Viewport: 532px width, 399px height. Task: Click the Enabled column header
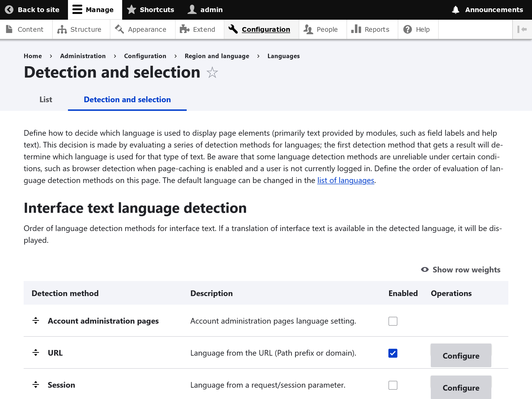coord(403,293)
